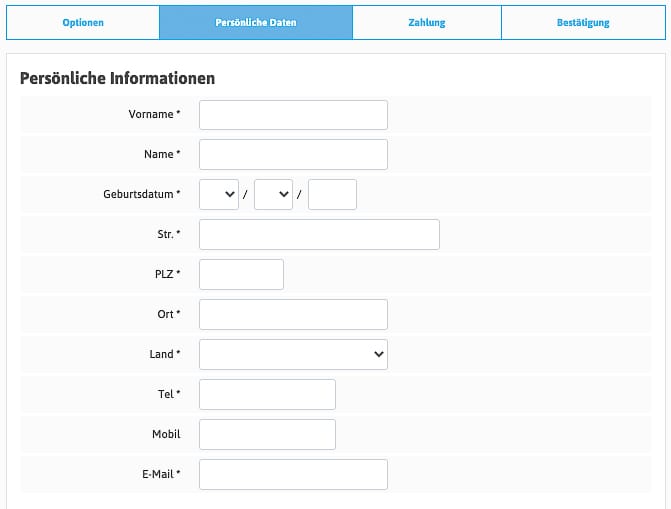The image size is (671, 509).
Task: Select the Persönliche Daten tab
Action: pos(255,22)
